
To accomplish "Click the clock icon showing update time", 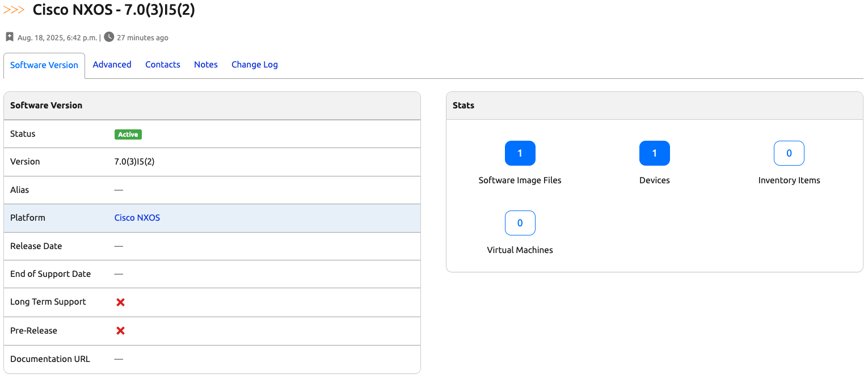I will 108,37.
